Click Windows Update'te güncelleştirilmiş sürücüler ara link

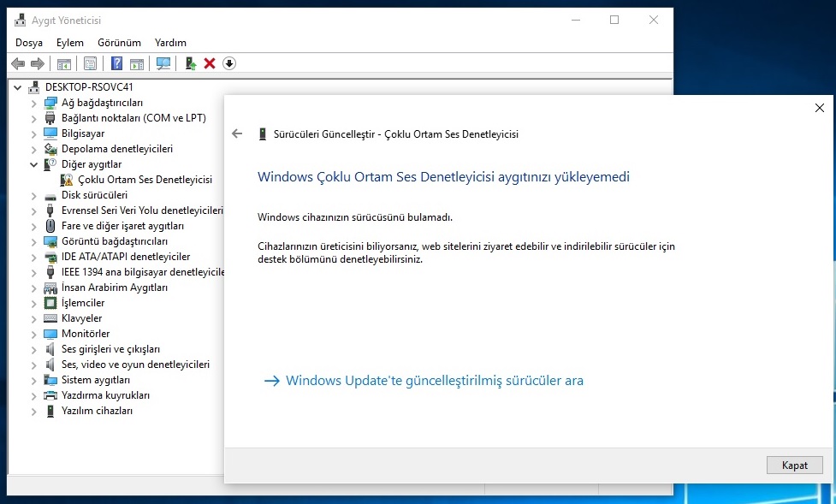[x=435, y=381]
